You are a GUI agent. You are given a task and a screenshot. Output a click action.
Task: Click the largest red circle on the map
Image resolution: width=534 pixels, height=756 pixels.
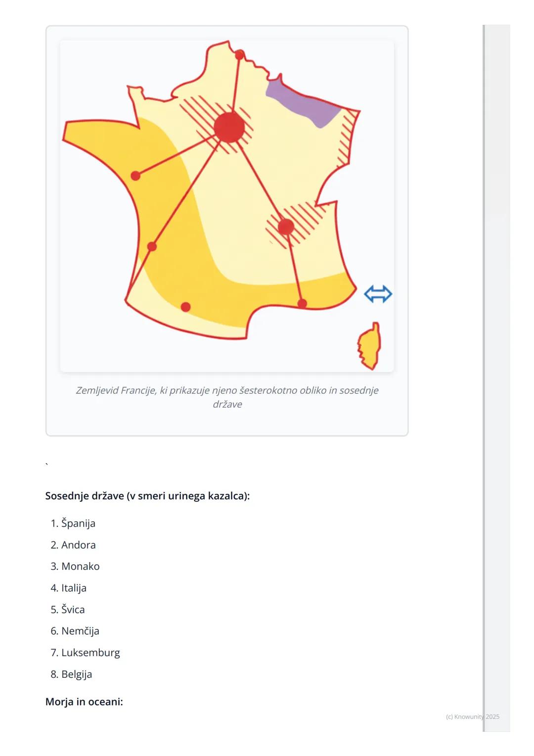point(229,127)
